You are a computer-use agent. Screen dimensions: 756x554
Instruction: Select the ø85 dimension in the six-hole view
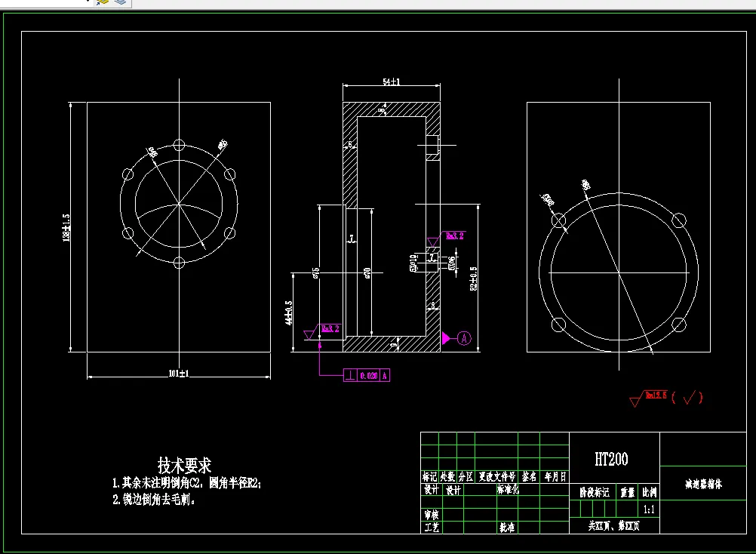pos(222,144)
